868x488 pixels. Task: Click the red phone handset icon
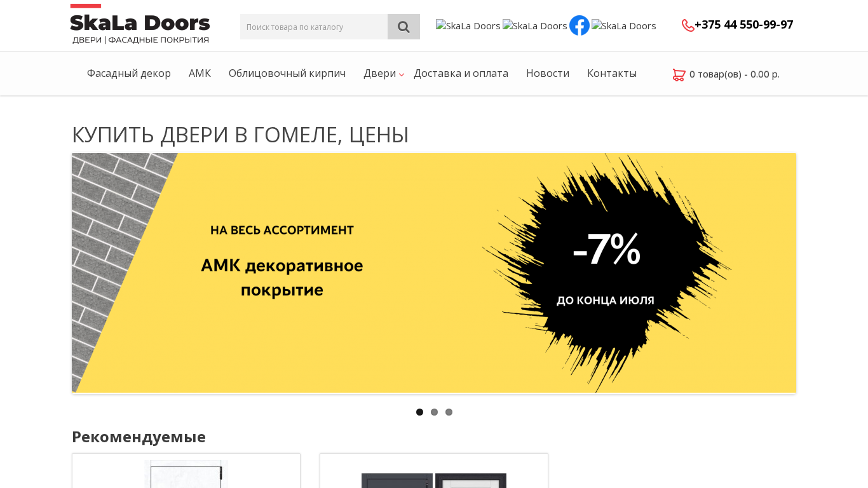click(x=688, y=25)
